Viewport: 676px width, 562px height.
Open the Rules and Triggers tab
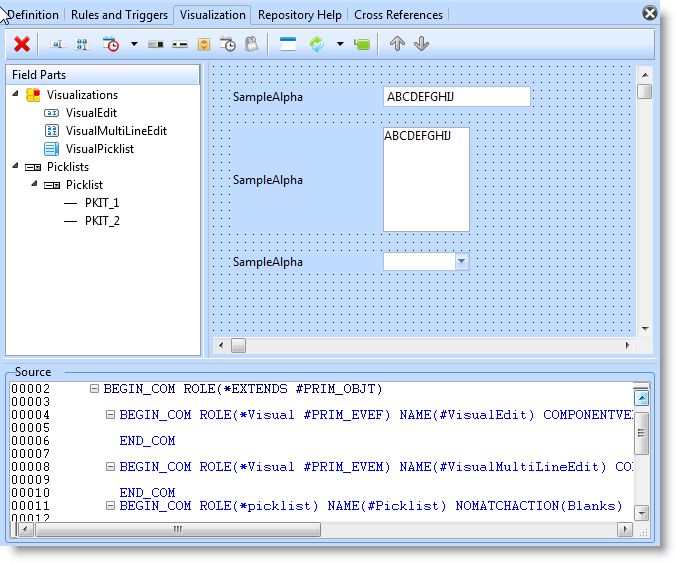pyautogui.click(x=119, y=15)
